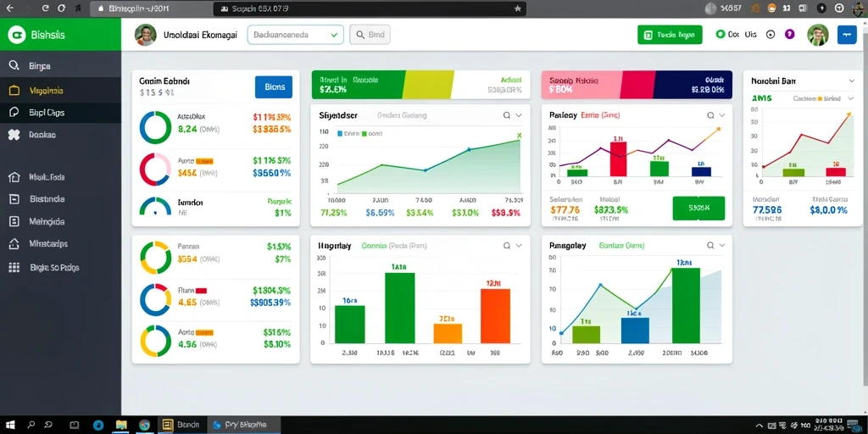Open the Baduanoaneda dropdown in the header
Image resolution: width=868 pixels, height=434 pixels.
(296, 35)
